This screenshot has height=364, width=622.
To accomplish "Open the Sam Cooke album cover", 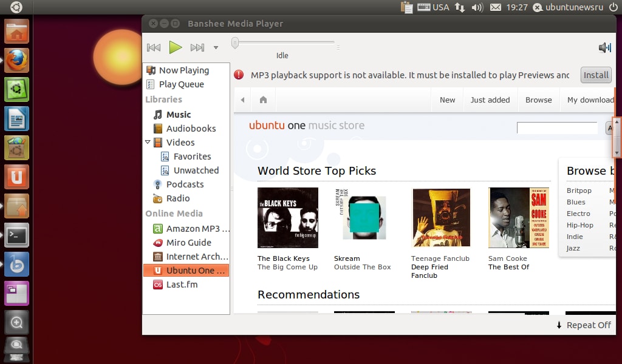I will click(519, 218).
